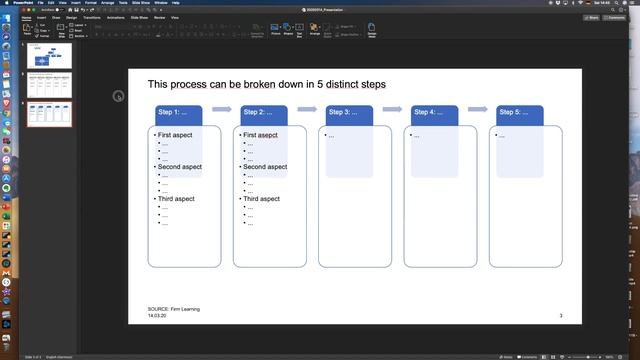Image resolution: width=640 pixels, height=360 pixels.
Task: Click the Paste clipboard icon
Action: tap(27, 28)
